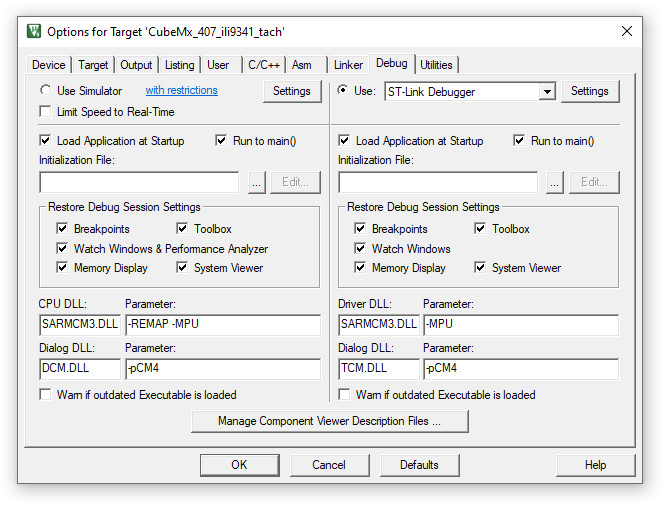Toggle Watch Windows & Performance Analyzer
The image size is (664, 506).
click(x=62, y=248)
